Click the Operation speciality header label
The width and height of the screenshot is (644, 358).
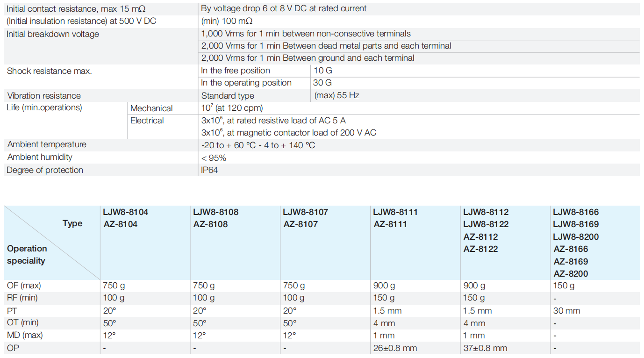coord(27,255)
